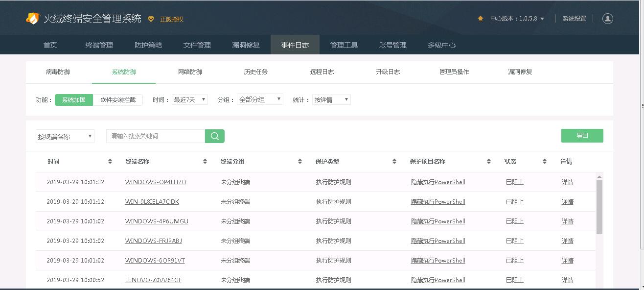Switch to 软件安装拦截 function toggle
Viewport: 644px width, 290px height.
point(118,100)
